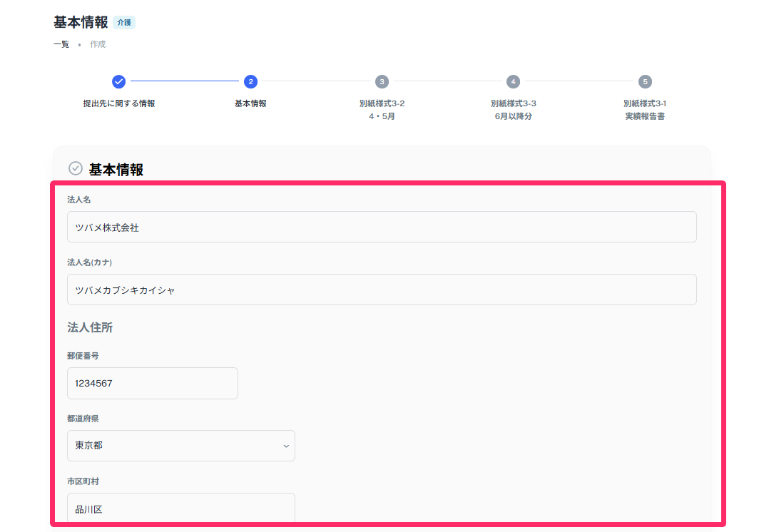The height and width of the screenshot is (532, 764).
Task: Click the 市区町村 field label
Action: (x=83, y=481)
